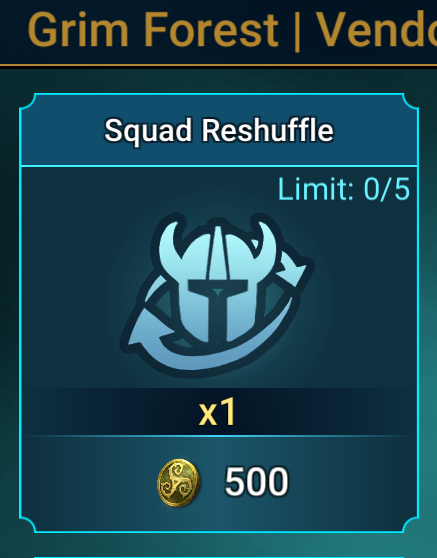Click the Grim Forest text in header
Image resolution: width=437 pixels, height=558 pixels.
153,30
